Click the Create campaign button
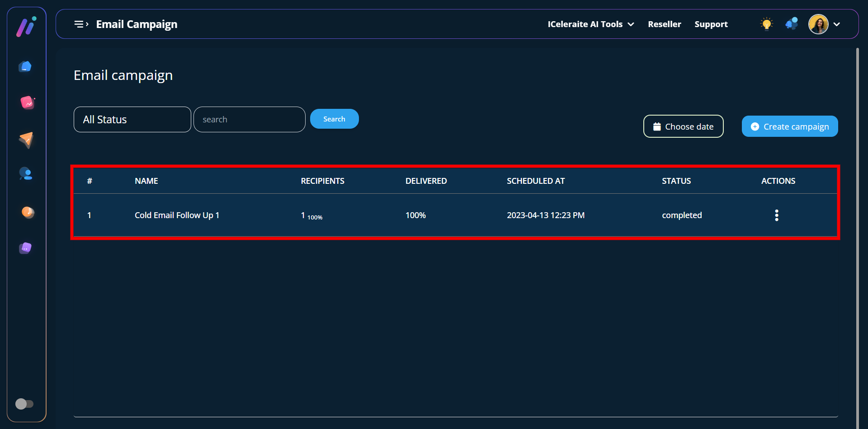Screen dimensions: 868x429 [x=789, y=127]
